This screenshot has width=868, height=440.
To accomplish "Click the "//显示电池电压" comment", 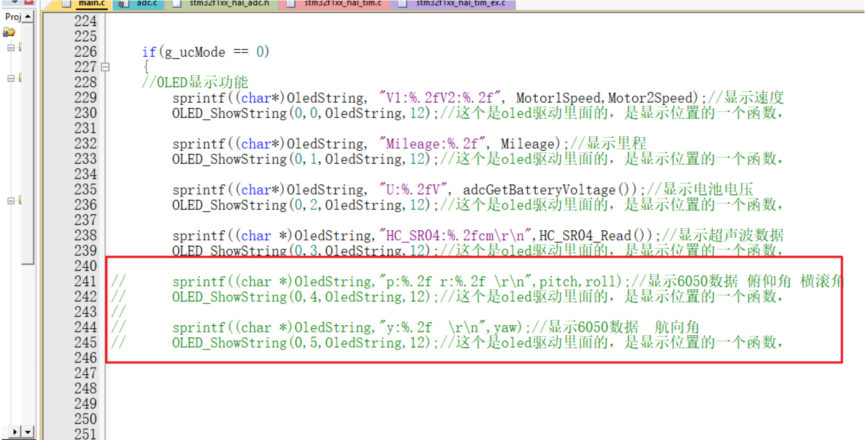I will coord(700,189).
